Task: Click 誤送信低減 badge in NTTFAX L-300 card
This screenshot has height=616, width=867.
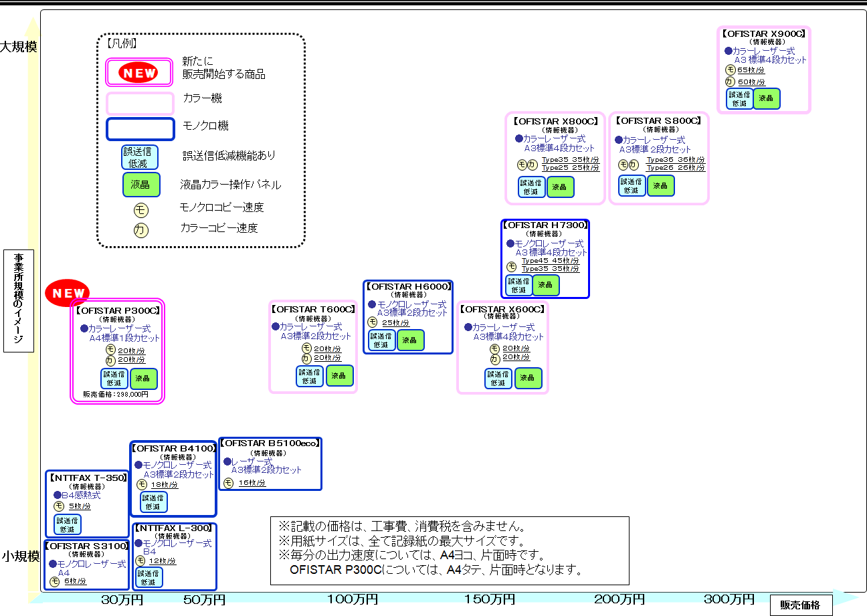Action: click(149, 578)
